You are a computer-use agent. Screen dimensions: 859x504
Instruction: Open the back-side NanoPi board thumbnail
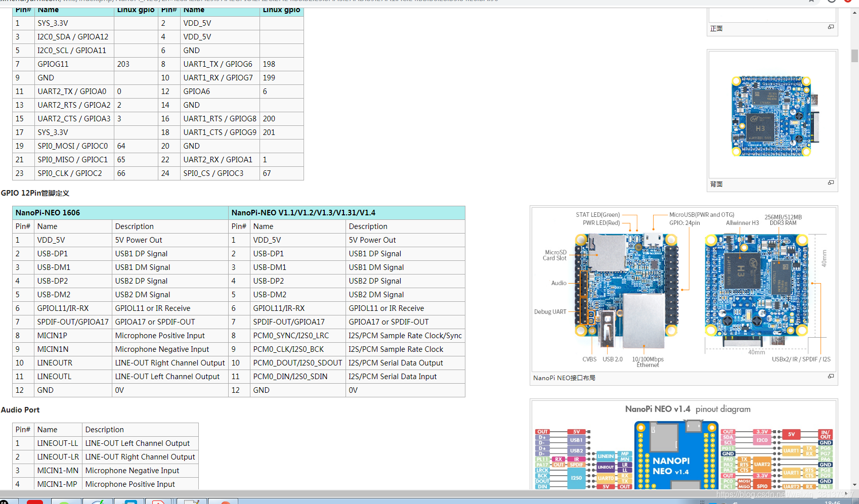pos(772,114)
